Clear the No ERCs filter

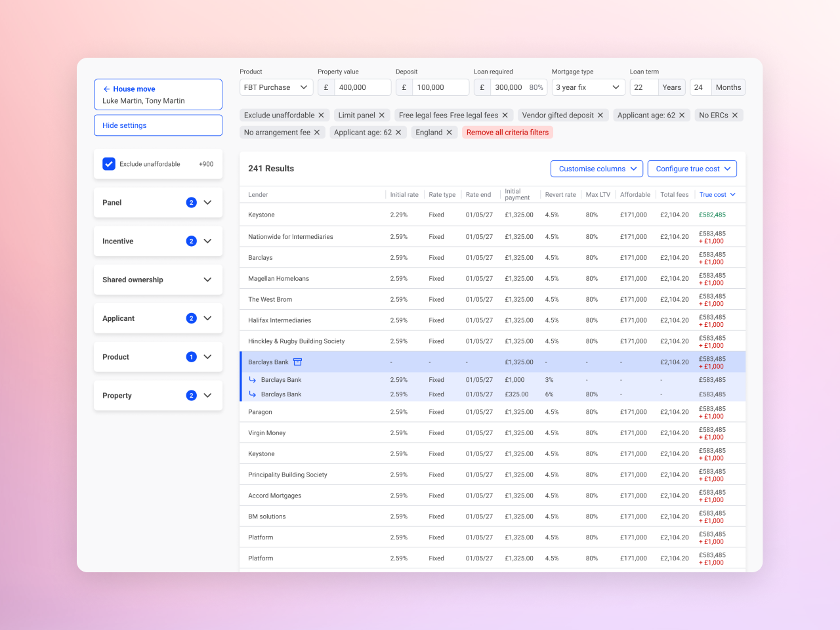coord(735,115)
